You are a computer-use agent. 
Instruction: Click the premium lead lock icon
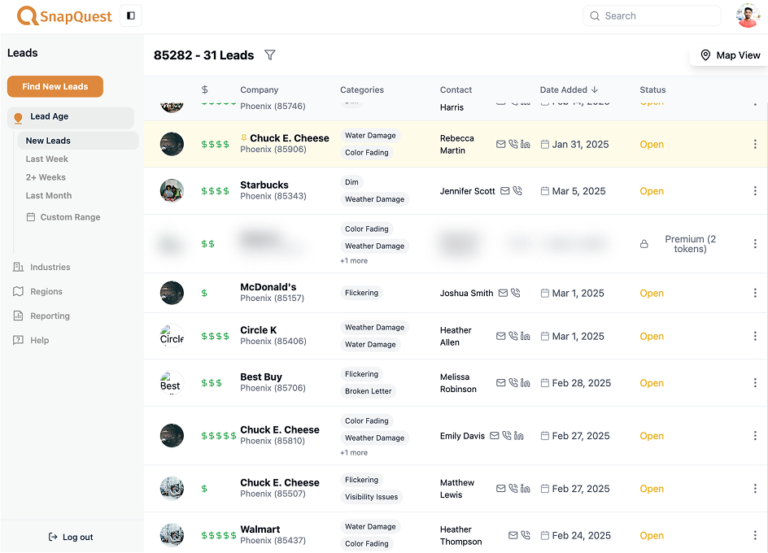tap(644, 244)
